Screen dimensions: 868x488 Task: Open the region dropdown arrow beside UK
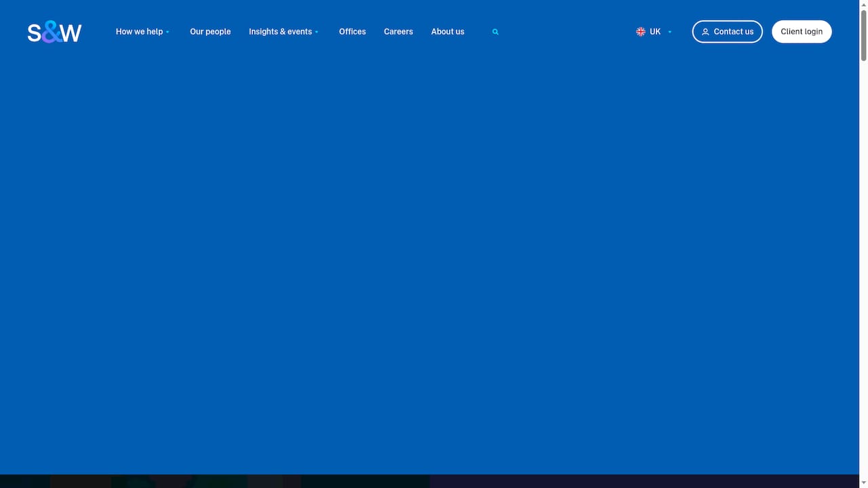(670, 32)
